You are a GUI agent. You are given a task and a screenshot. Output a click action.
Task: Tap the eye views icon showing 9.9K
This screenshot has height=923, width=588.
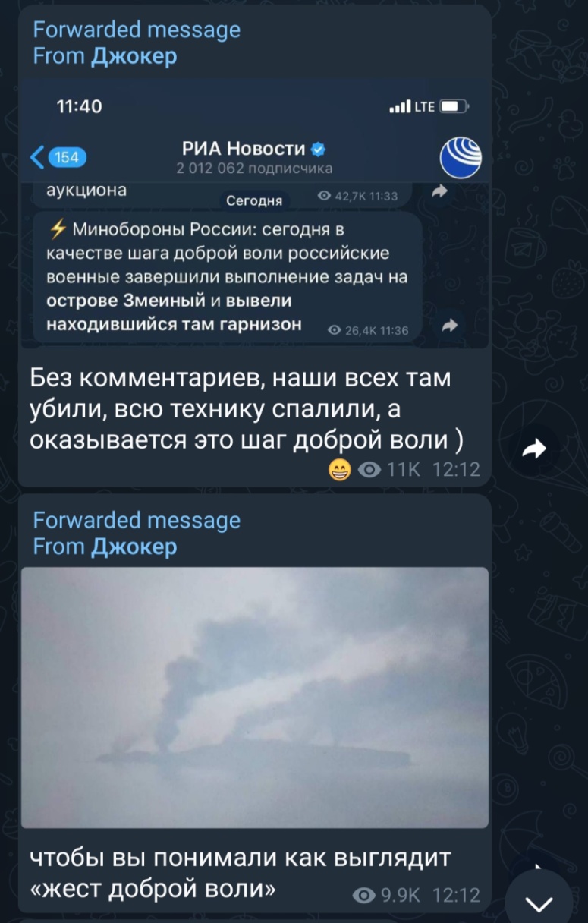coord(364,896)
